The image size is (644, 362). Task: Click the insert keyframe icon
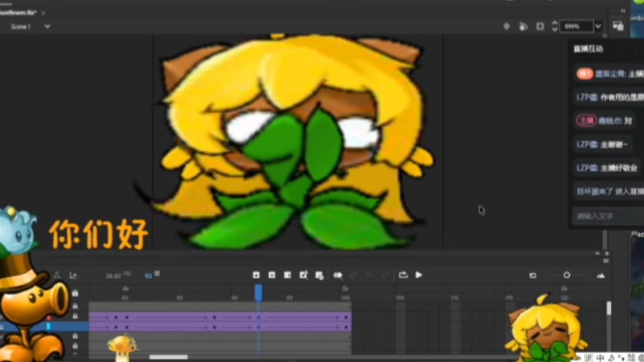pos(256,275)
